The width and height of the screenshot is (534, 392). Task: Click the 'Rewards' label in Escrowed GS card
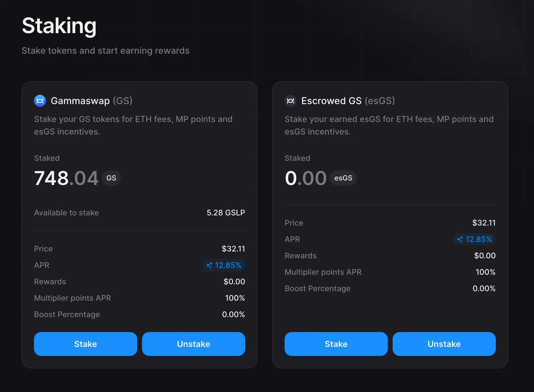(x=300, y=256)
